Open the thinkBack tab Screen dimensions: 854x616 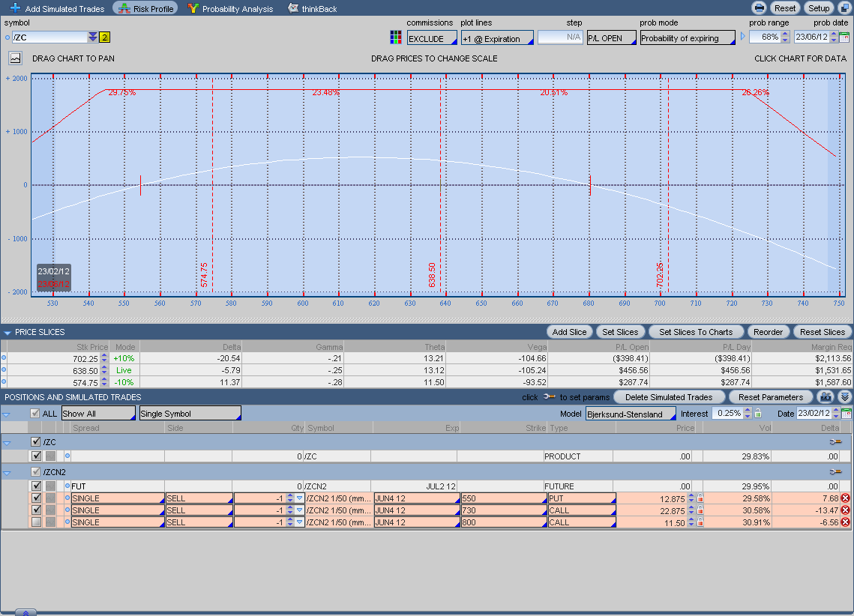(x=312, y=9)
